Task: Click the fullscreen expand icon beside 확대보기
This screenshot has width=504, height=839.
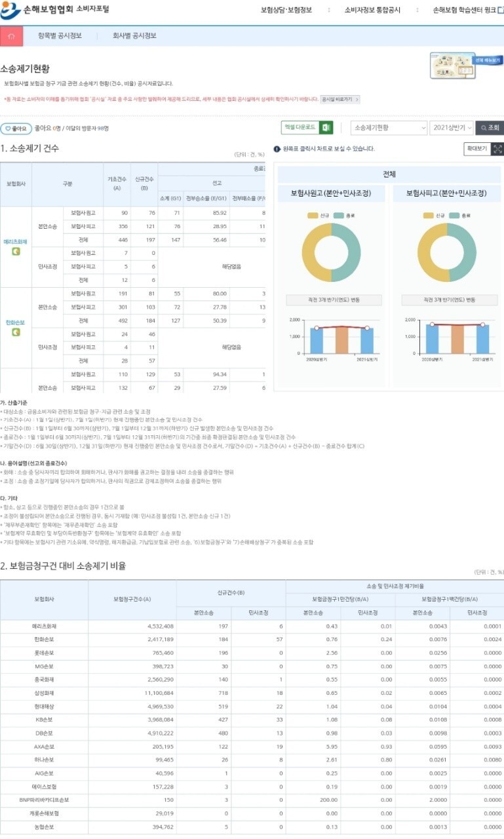Action: 497,149
